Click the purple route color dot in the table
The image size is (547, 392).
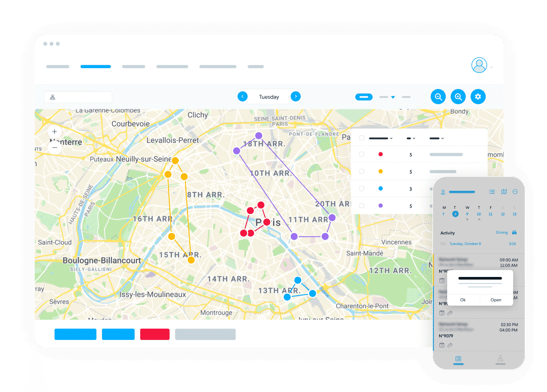[x=381, y=206]
